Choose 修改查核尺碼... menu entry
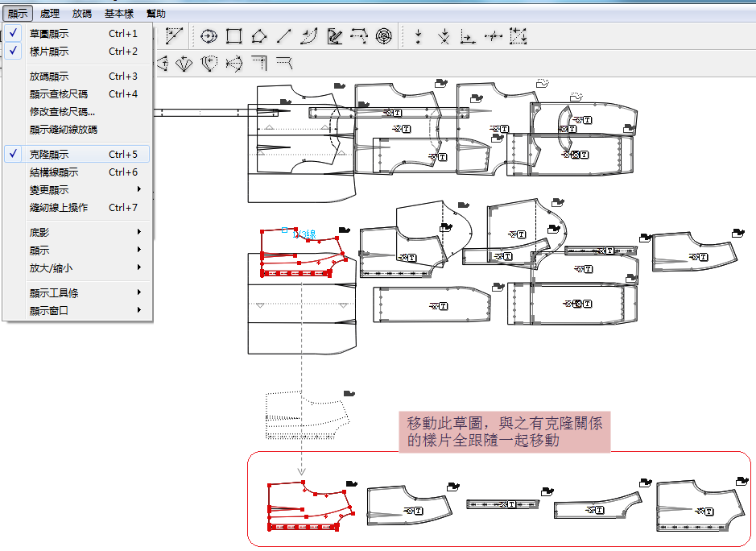 point(62,111)
